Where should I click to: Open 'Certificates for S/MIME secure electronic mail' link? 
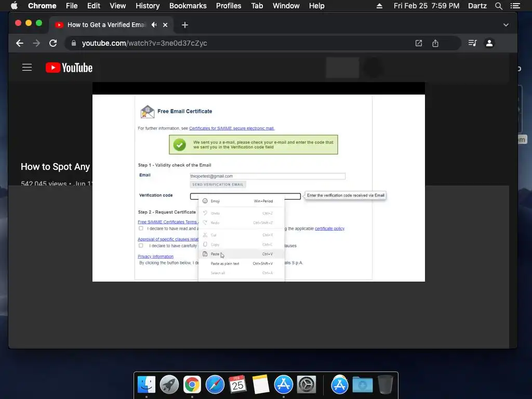(x=232, y=128)
